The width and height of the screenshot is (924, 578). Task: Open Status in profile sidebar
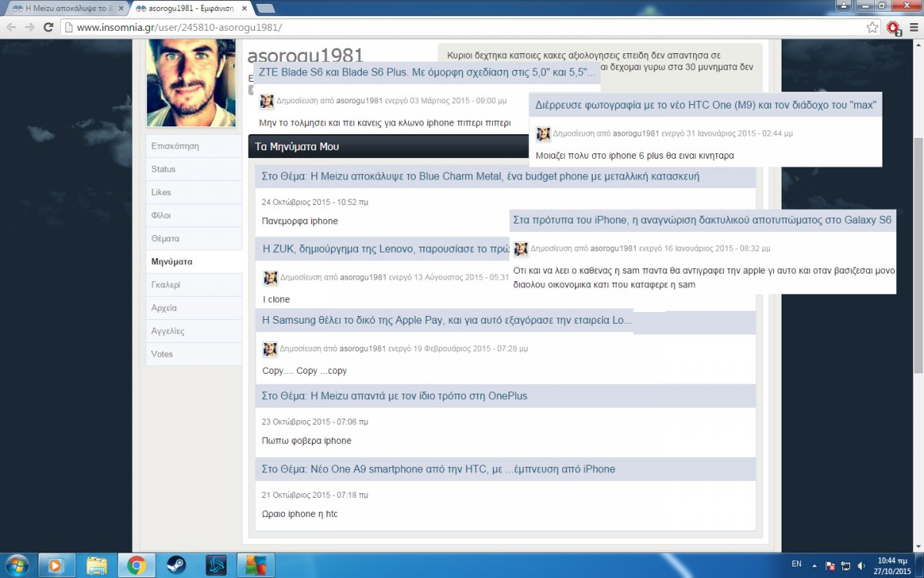tap(193, 169)
